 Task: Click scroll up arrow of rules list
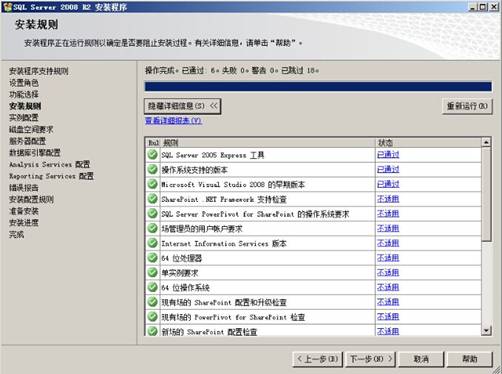click(x=486, y=143)
